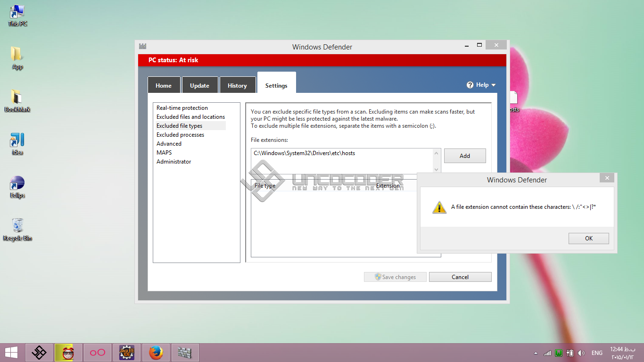Click the Windows Defender castle title icon

pyautogui.click(x=143, y=46)
